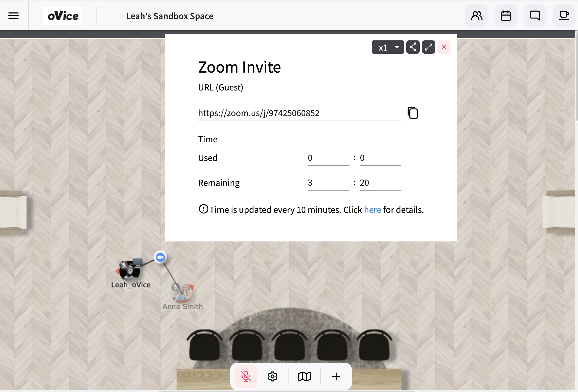The image size is (578, 392).
Task: Toggle the muted microphone button
Action: click(x=246, y=376)
